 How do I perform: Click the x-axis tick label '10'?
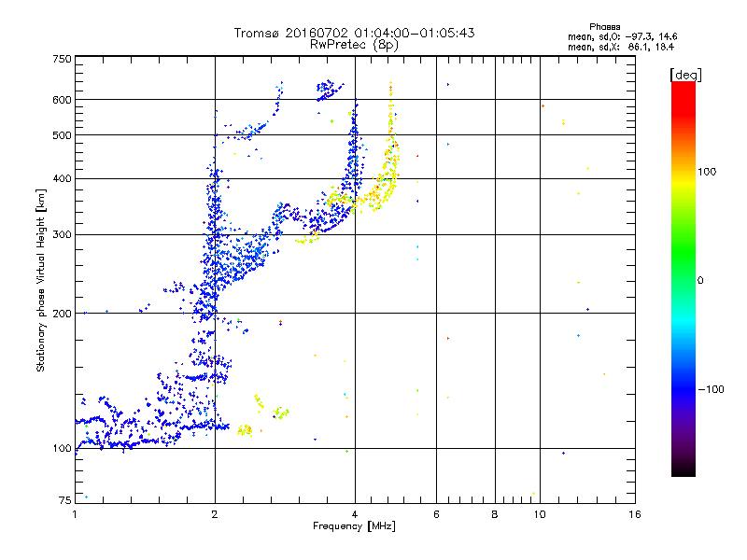point(540,514)
